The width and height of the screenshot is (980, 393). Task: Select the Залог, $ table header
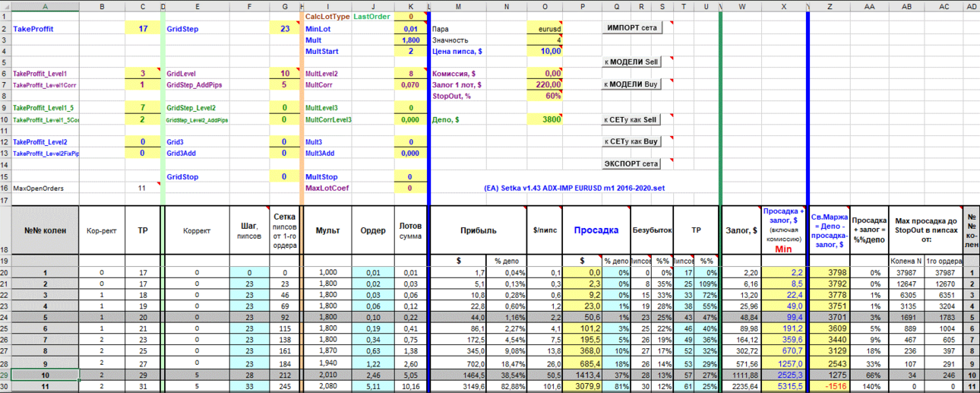[x=740, y=230]
